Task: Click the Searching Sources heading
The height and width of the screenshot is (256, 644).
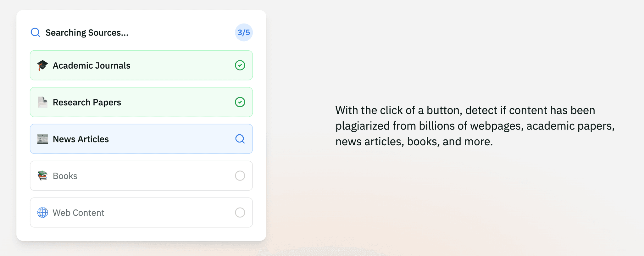Action: click(87, 32)
